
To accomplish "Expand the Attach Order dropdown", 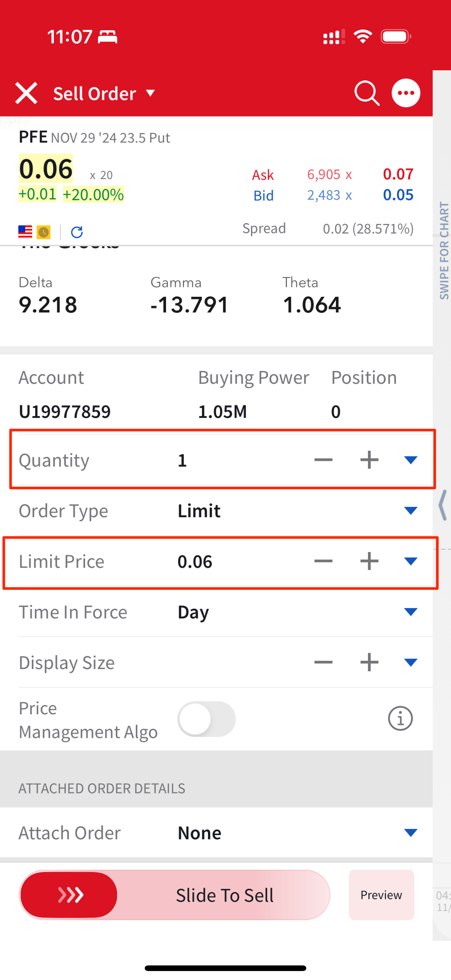I will point(410,832).
